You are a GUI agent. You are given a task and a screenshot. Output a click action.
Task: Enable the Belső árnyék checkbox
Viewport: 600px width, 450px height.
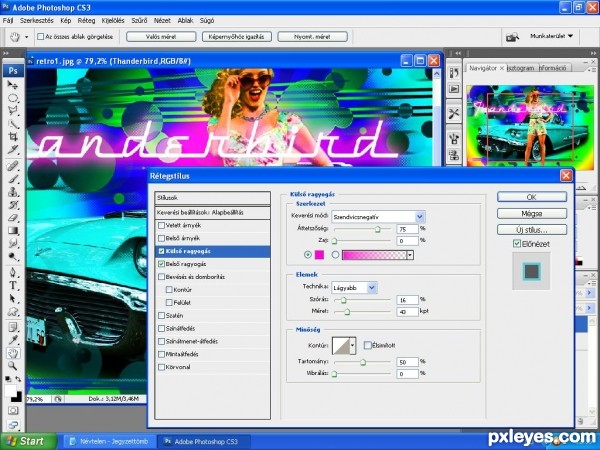click(x=161, y=238)
